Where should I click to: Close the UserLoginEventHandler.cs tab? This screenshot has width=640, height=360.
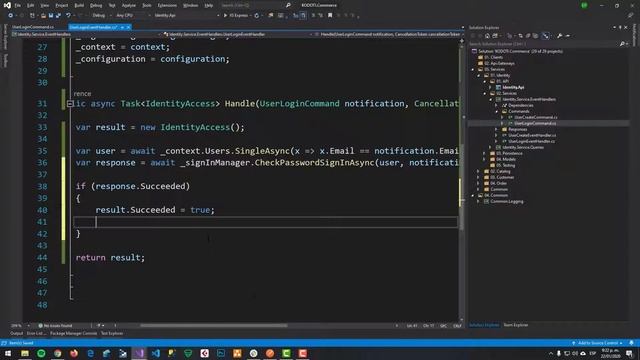pos(129,27)
